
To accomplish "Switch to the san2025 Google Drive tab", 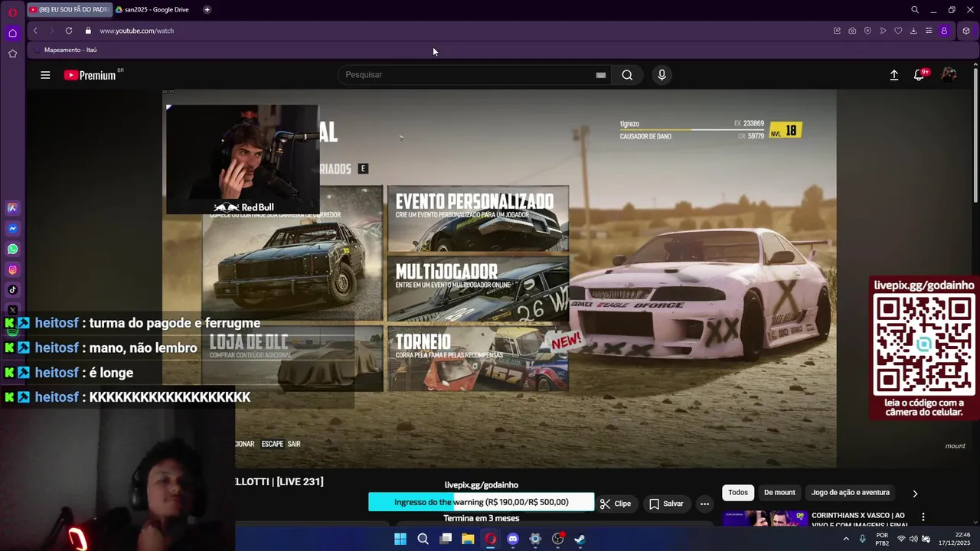I will (152, 9).
